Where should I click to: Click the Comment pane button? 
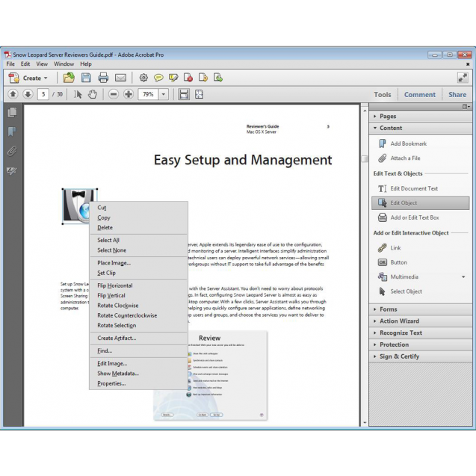pyautogui.click(x=419, y=95)
